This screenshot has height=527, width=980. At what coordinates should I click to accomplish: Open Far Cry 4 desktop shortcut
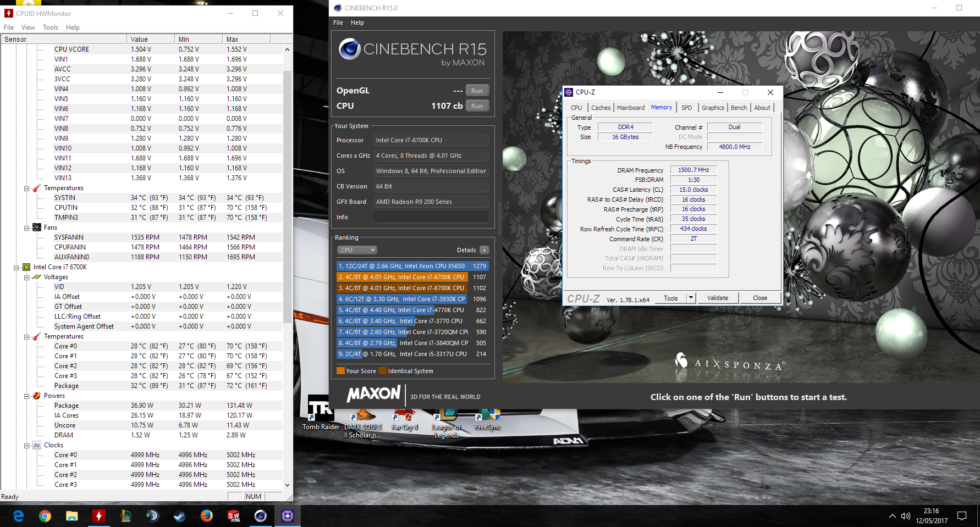405,419
